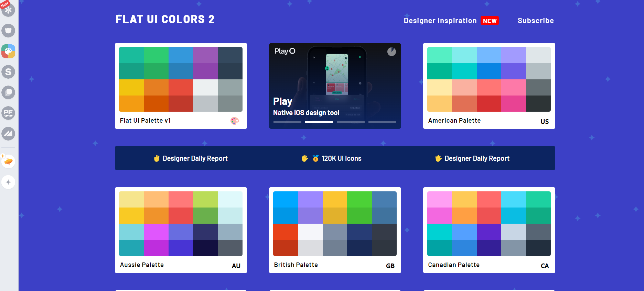Select the colorful paint palette sidebar icon
The image size is (644, 291).
pyautogui.click(x=8, y=51)
